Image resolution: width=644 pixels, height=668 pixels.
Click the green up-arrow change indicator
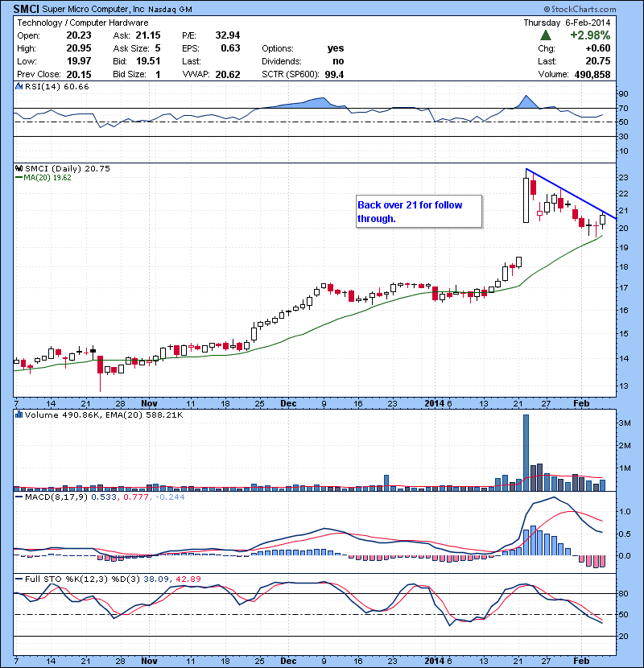click(545, 35)
